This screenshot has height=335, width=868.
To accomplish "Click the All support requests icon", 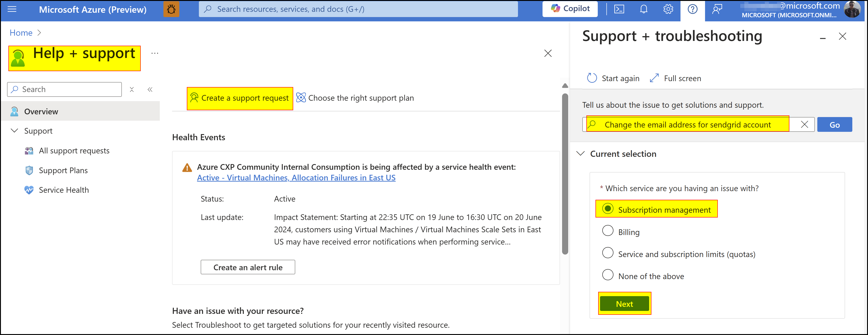I will 29,151.
